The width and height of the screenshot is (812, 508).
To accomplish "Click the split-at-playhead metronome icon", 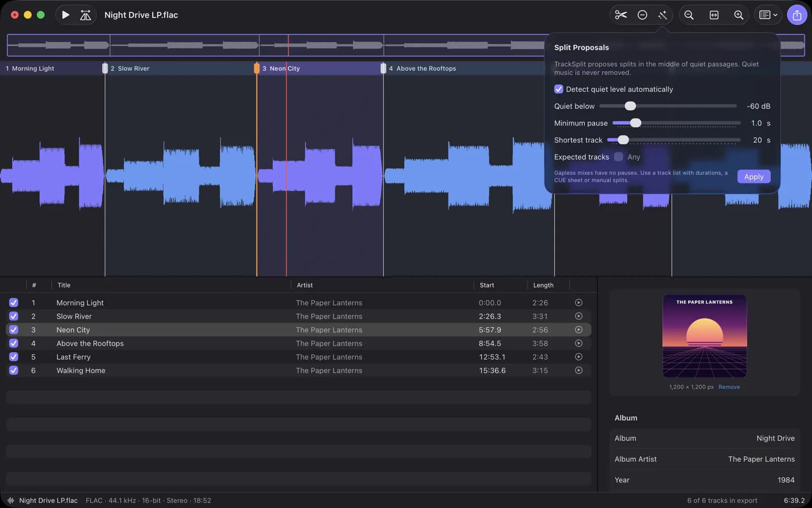I will [x=85, y=15].
